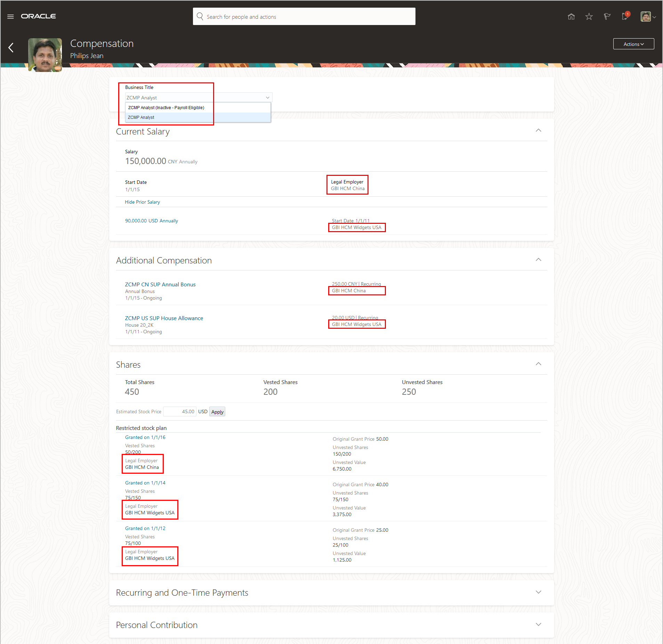This screenshot has height=644, width=663.
Task: Expand Recurring and One-Time Payments section
Action: [539, 592]
